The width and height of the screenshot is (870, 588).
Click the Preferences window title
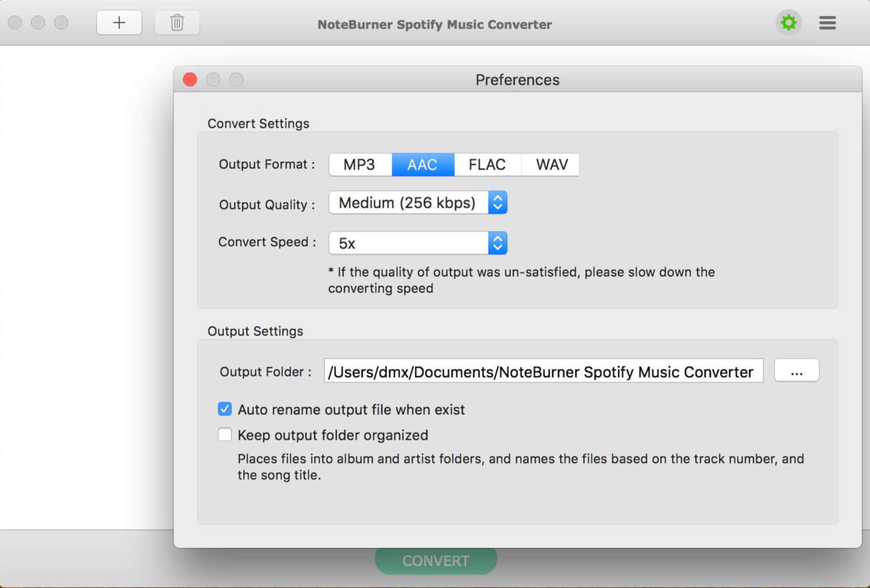tap(518, 80)
